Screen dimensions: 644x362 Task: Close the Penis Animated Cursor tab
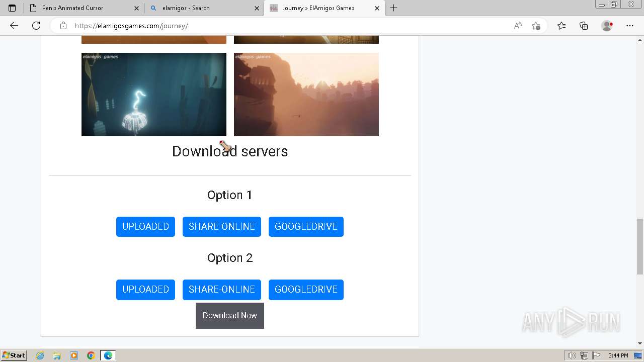tap(136, 8)
